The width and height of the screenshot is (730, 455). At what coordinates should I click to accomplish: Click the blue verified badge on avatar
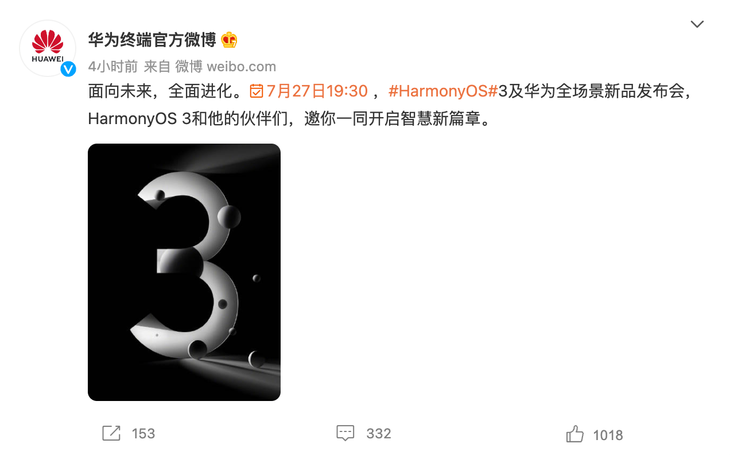click(x=68, y=69)
